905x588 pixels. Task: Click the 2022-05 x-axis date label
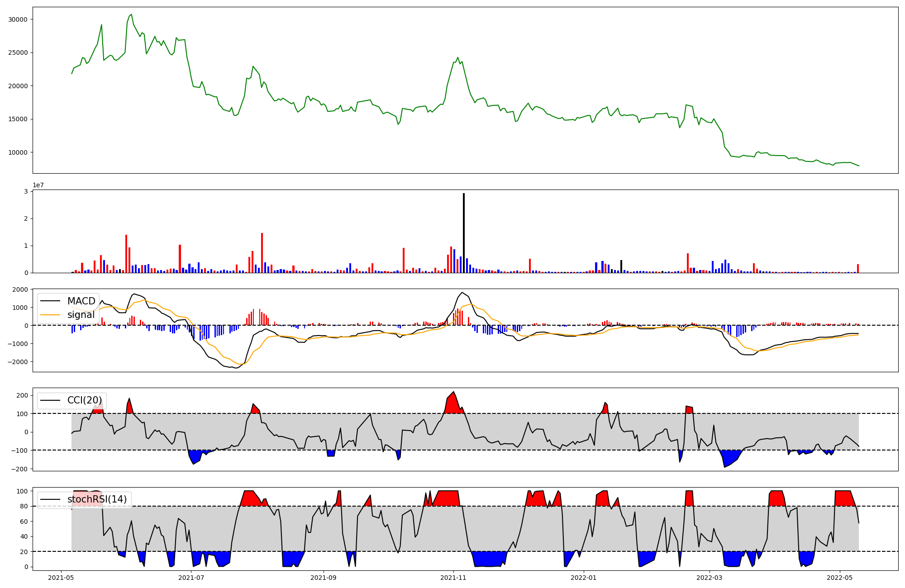click(x=840, y=578)
